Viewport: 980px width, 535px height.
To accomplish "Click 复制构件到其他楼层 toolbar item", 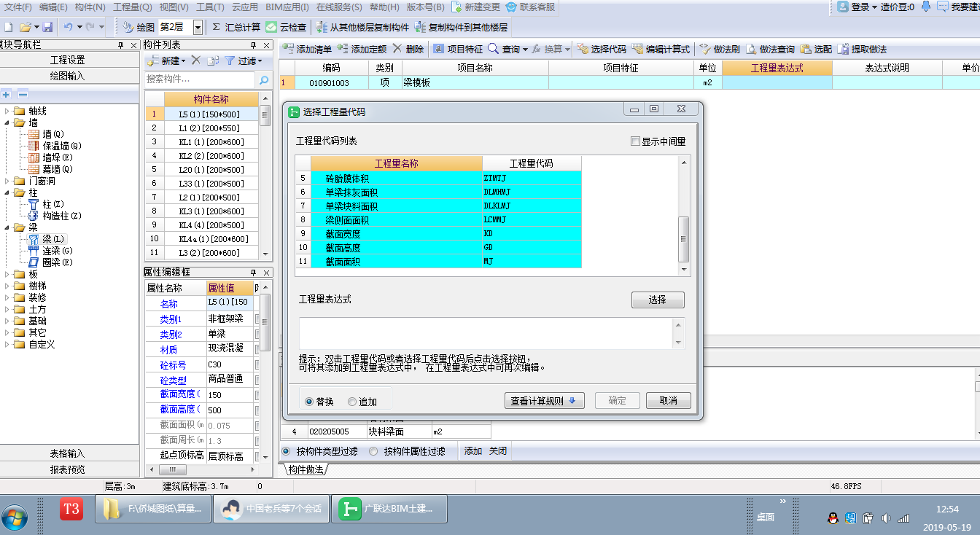I will [x=461, y=27].
